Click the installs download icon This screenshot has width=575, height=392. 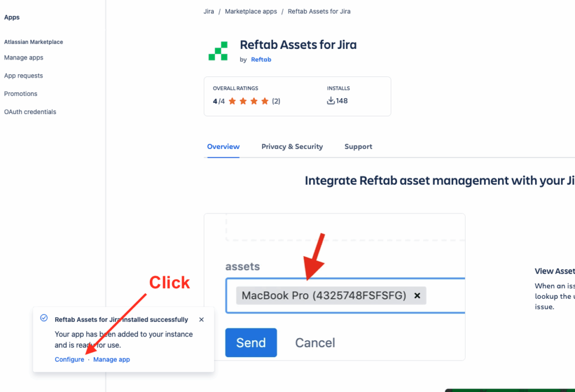pos(330,101)
